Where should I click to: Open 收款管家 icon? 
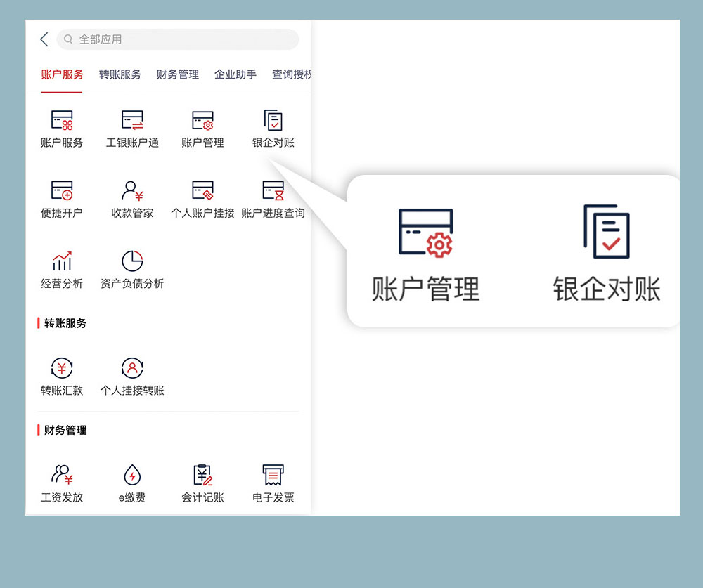click(x=132, y=191)
